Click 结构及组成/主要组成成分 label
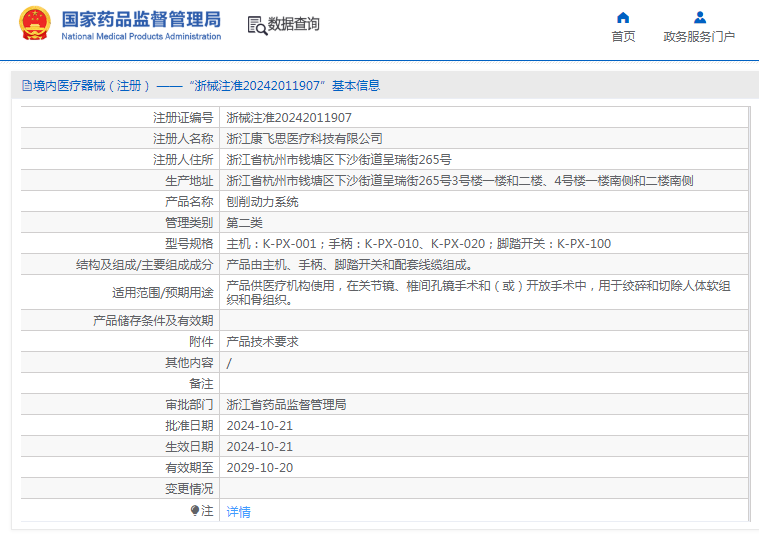The height and width of the screenshot is (538, 759). [145, 265]
